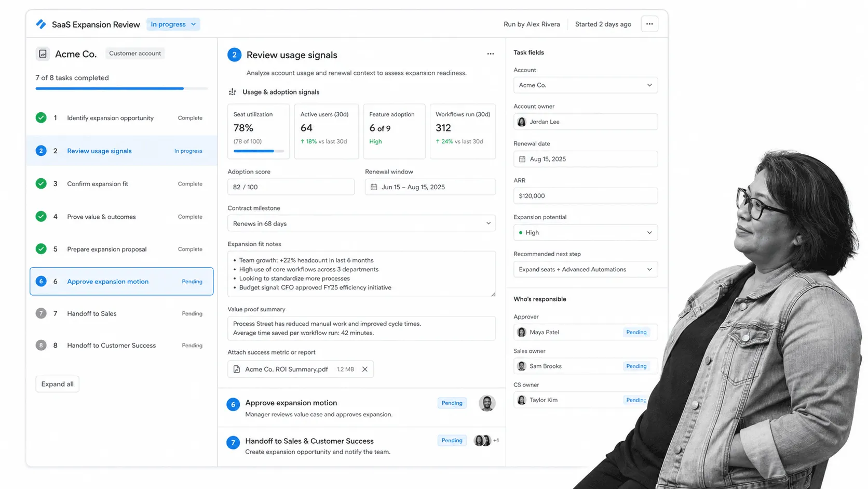Click the Process Street logo icon
This screenshot has height=489, width=868.
point(41,24)
